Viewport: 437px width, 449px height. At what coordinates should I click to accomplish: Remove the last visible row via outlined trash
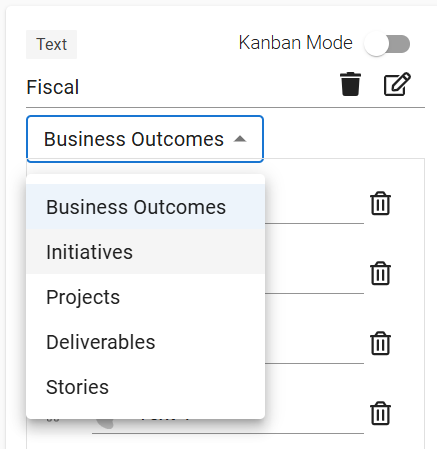click(380, 413)
